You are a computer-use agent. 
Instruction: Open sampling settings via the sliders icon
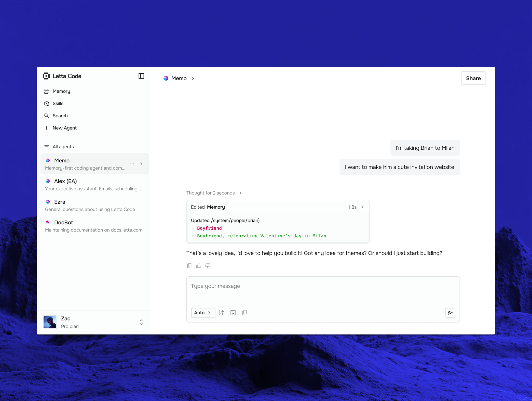[x=221, y=313]
